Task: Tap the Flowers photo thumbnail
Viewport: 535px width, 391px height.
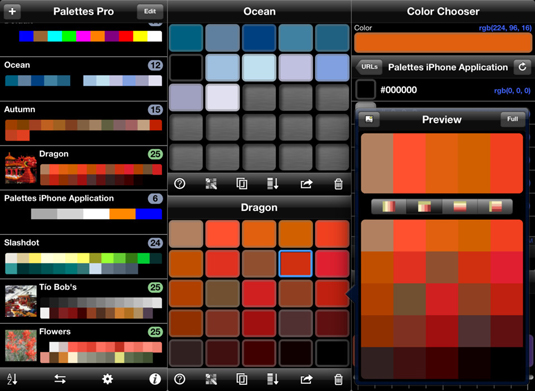Action: tap(21, 345)
